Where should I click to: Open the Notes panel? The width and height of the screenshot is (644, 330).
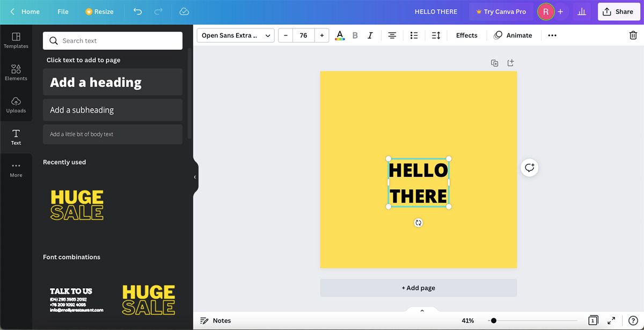[x=215, y=320]
